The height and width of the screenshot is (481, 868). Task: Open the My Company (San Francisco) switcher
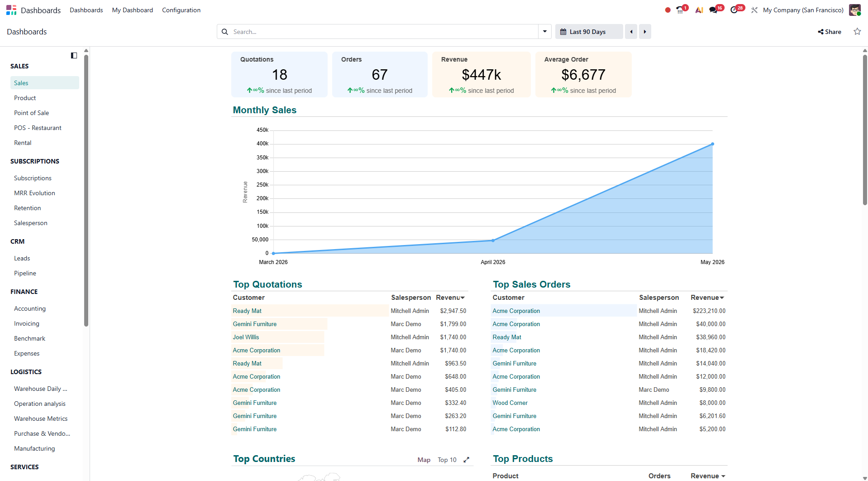803,10
